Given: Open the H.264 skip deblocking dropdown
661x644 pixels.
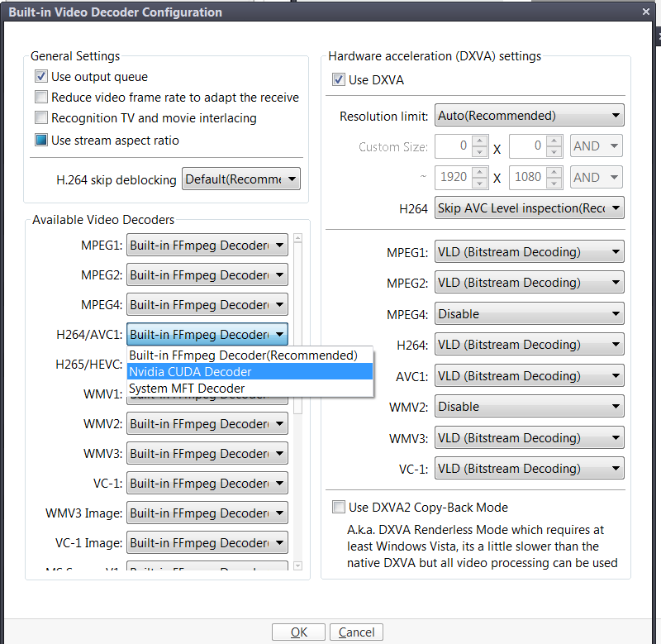Looking at the screenshot, I should [x=240, y=179].
